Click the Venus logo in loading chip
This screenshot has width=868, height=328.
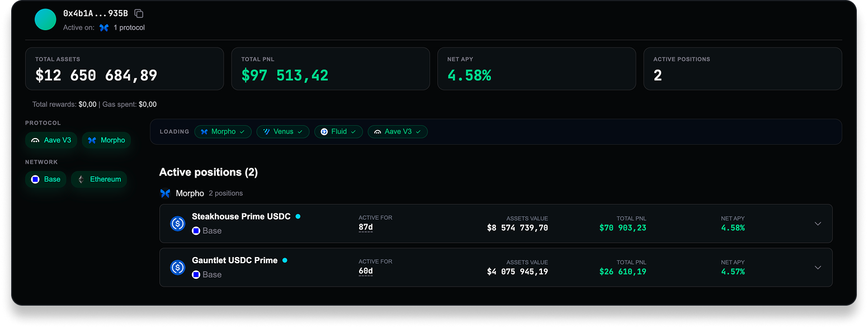pos(266,132)
